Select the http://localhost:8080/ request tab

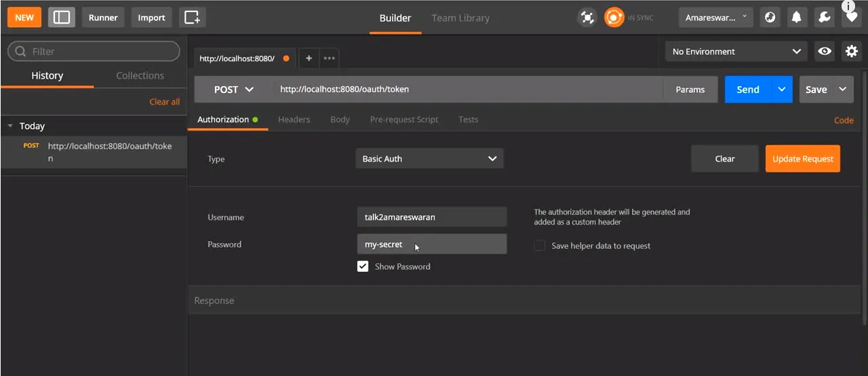243,58
